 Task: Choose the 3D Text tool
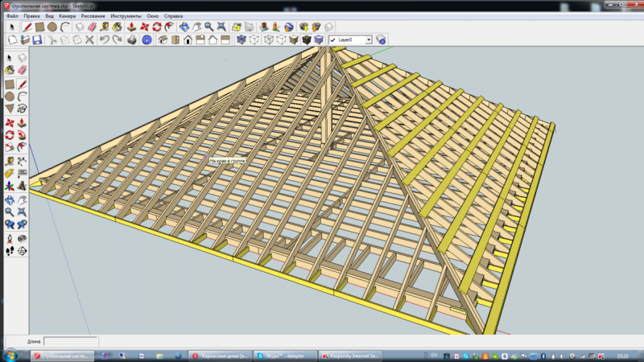click(23, 186)
